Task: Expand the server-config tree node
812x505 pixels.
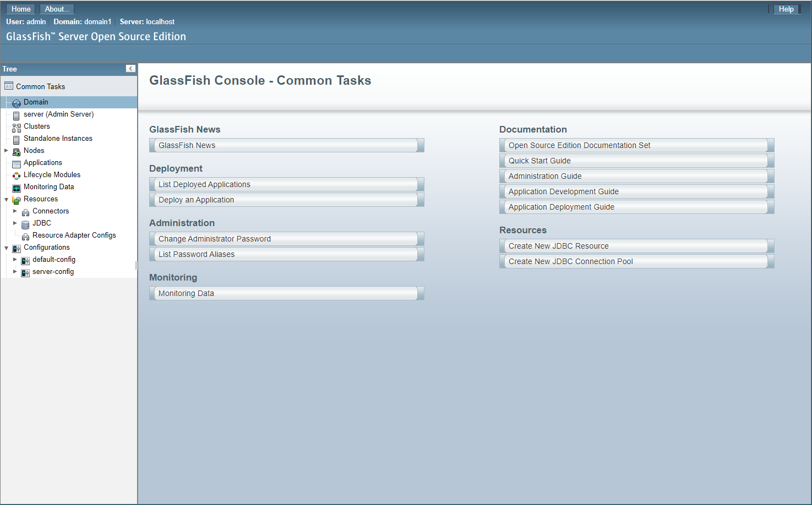Action: (x=15, y=271)
